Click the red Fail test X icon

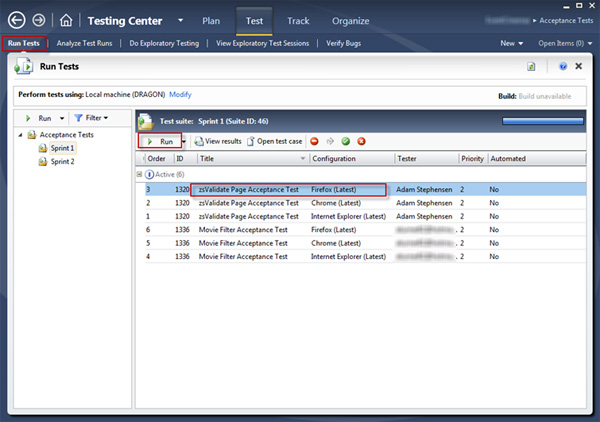point(361,141)
